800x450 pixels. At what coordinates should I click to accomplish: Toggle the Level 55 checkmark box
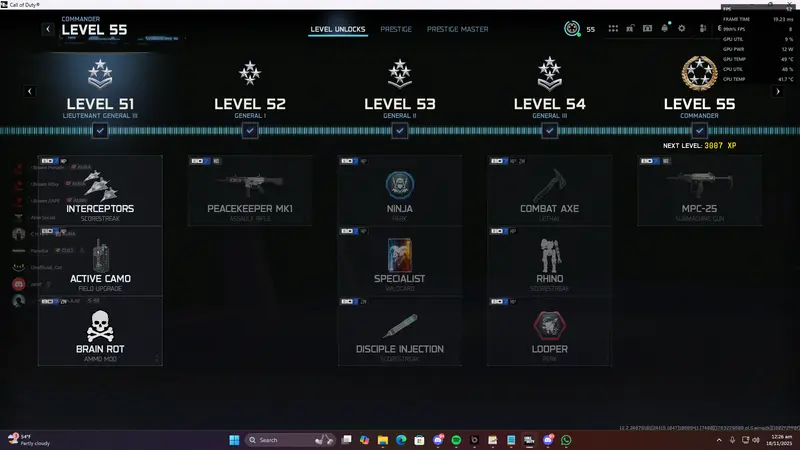[x=699, y=131]
